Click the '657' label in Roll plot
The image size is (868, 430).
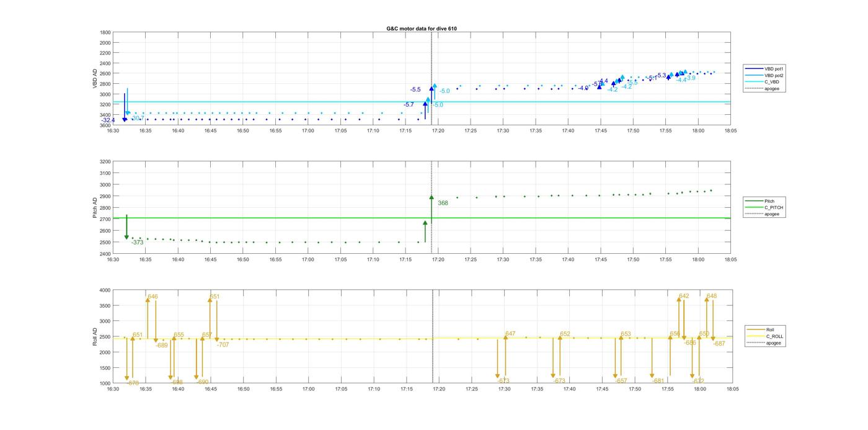point(207,335)
